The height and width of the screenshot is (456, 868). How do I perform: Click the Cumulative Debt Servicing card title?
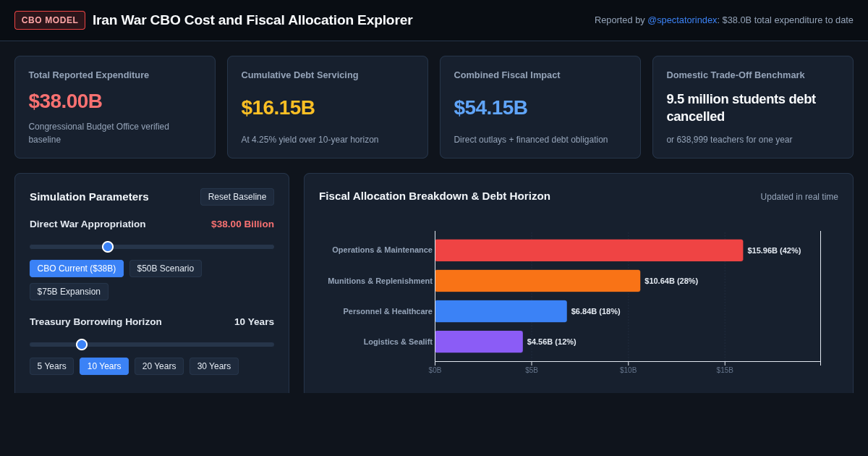pyautogui.click(x=299, y=75)
